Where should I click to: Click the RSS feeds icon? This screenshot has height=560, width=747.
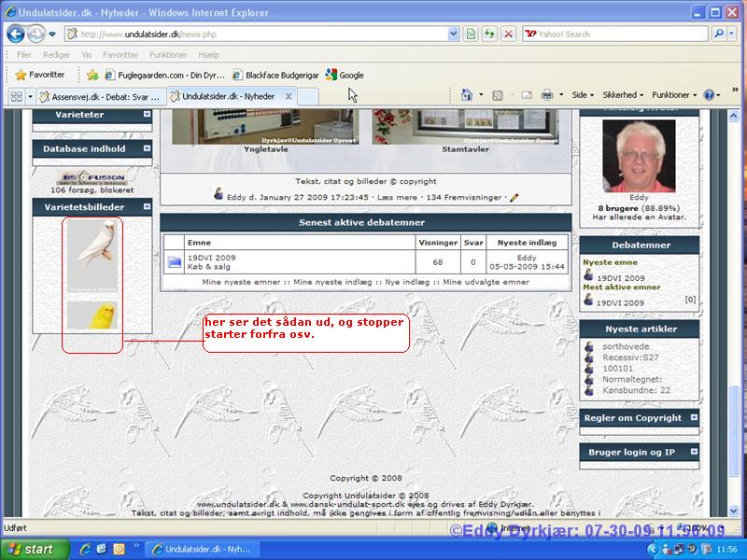point(498,96)
